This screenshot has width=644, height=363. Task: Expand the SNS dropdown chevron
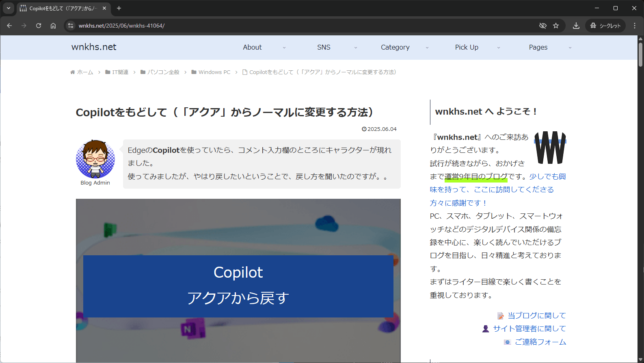click(356, 48)
